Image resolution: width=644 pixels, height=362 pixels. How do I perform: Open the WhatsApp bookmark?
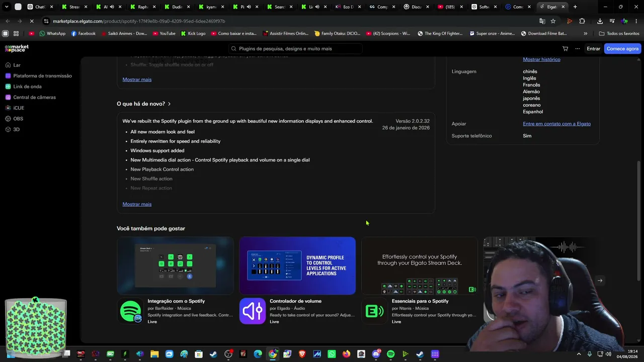pyautogui.click(x=52, y=34)
